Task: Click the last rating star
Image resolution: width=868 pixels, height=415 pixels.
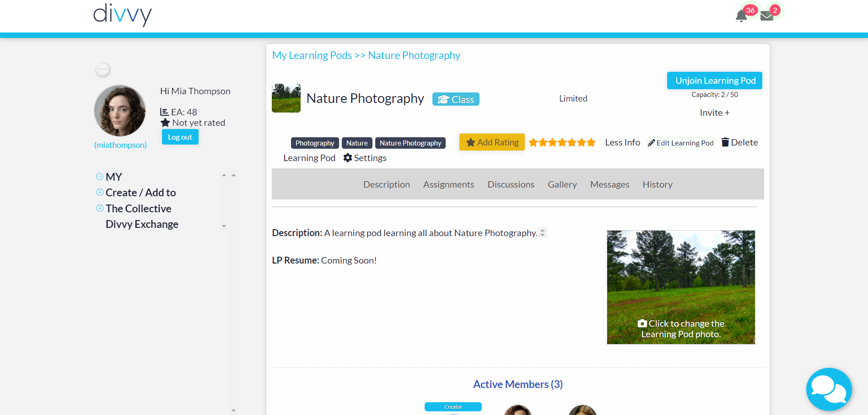Action: pyautogui.click(x=591, y=142)
